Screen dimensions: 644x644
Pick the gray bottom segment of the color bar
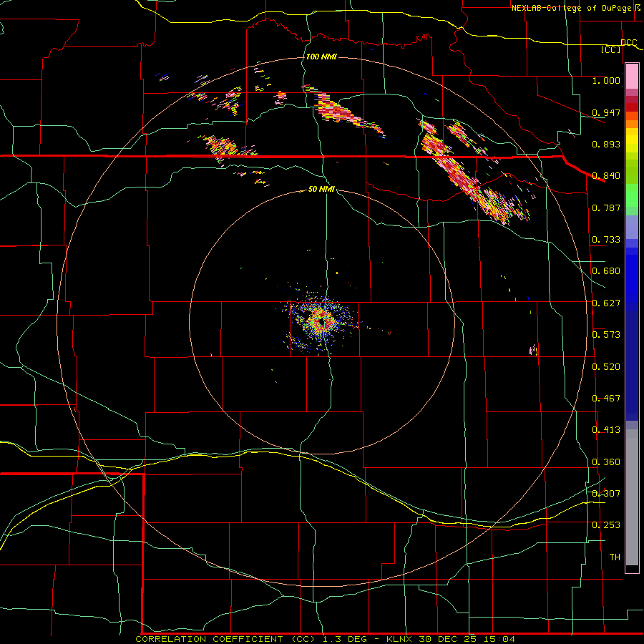(x=632, y=497)
